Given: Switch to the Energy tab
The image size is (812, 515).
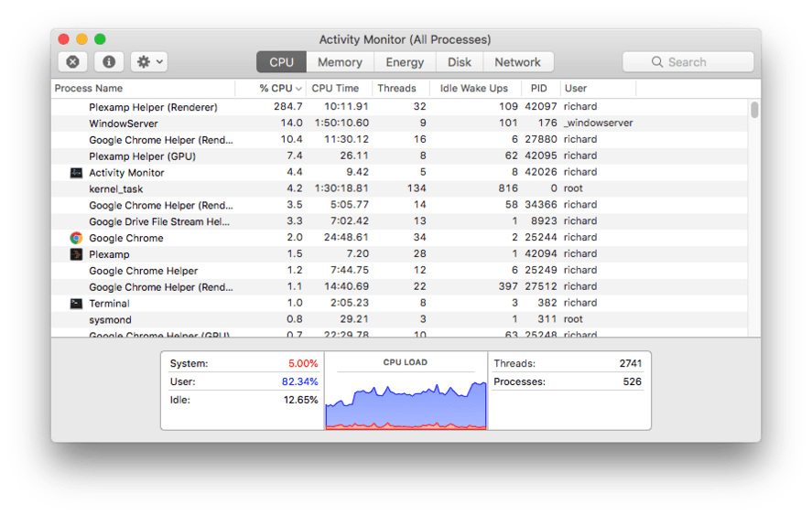Looking at the screenshot, I should tap(405, 62).
